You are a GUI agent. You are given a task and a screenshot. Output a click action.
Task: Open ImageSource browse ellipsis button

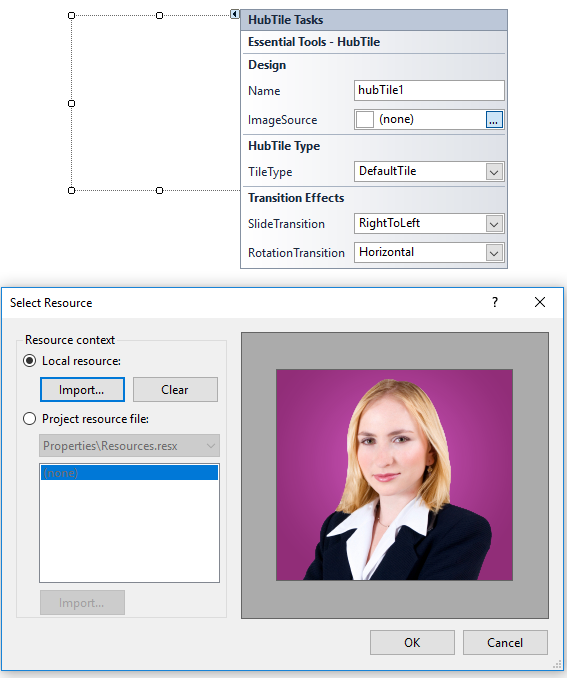click(494, 120)
